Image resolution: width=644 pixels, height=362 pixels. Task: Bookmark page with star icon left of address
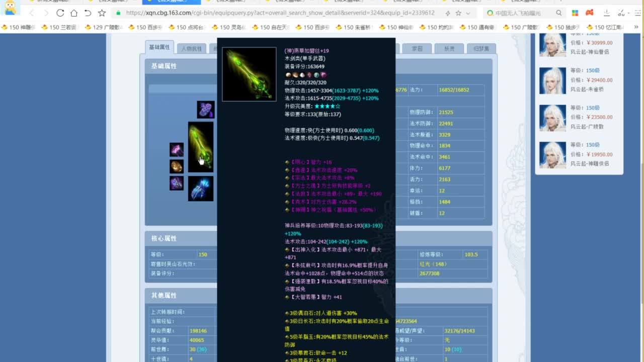coord(102,13)
